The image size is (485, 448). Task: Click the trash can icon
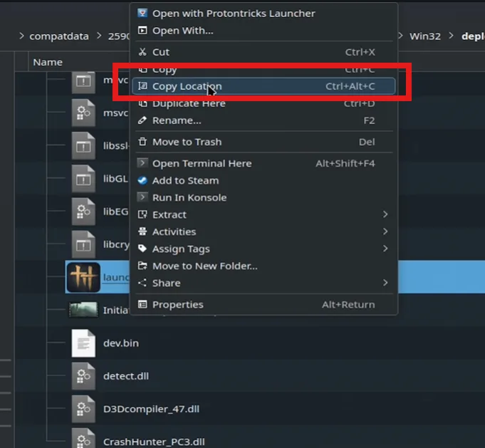(142, 142)
